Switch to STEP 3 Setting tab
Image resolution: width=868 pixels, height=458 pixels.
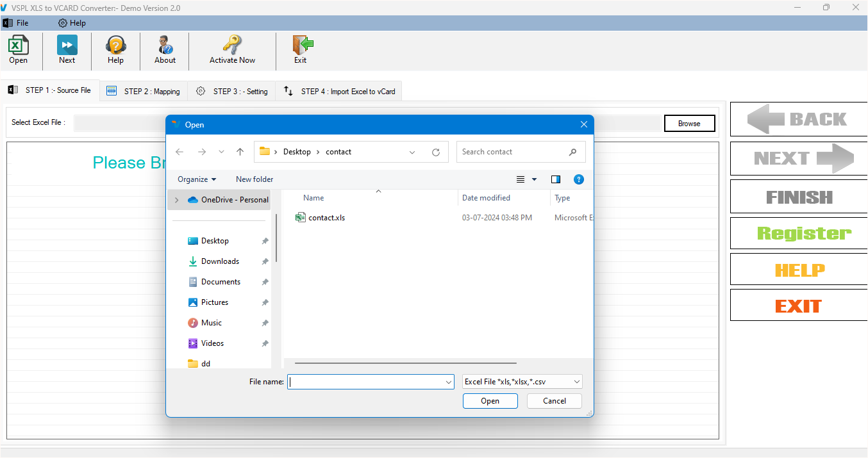click(232, 92)
